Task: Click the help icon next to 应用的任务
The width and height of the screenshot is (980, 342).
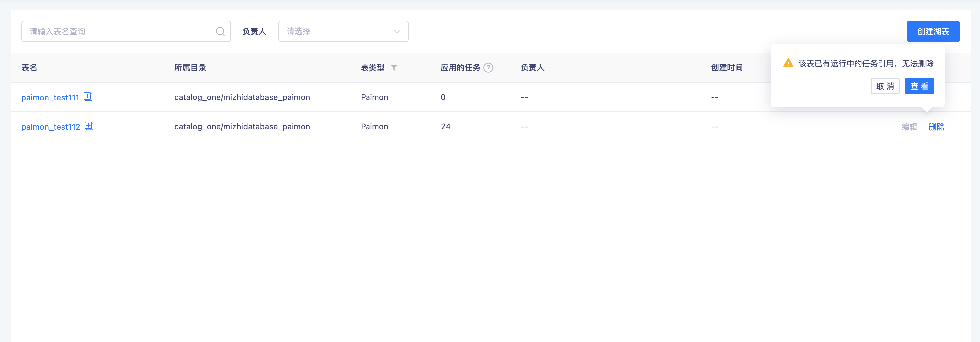Action: [x=488, y=67]
